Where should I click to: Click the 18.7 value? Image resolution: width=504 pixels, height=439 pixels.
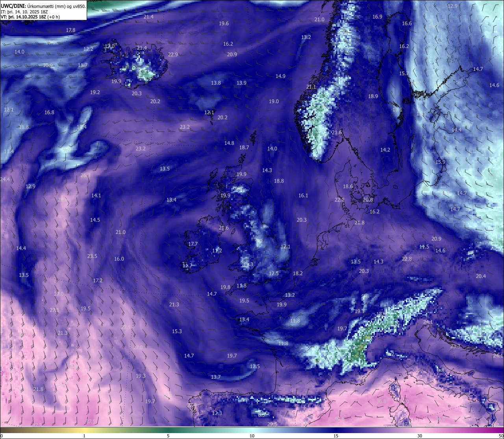click(x=244, y=148)
